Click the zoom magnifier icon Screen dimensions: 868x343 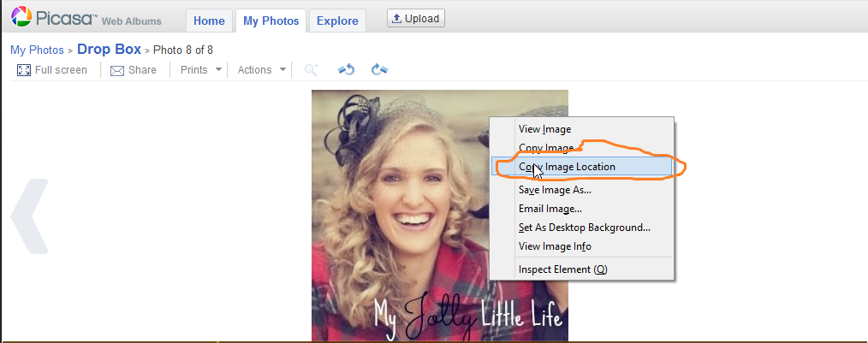[312, 69]
